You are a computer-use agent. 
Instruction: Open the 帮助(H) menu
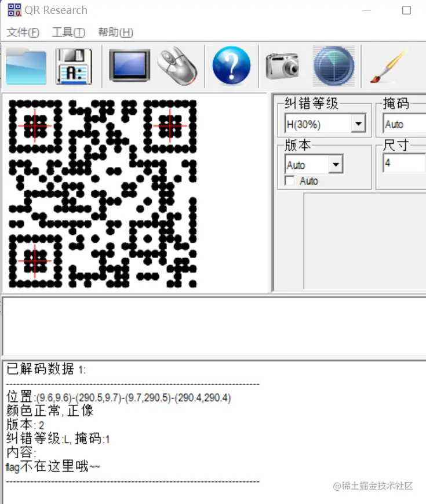coord(116,32)
